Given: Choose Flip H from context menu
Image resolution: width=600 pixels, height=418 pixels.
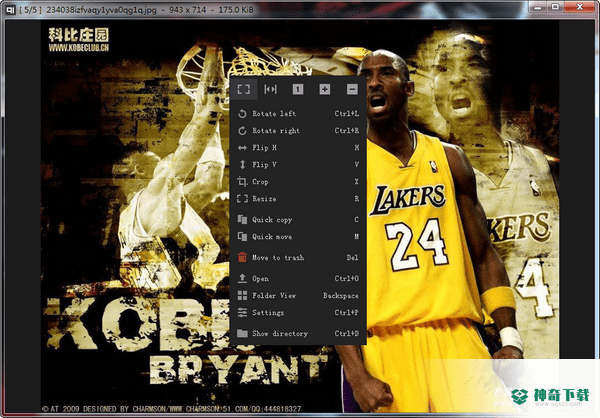Looking at the screenshot, I should coord(298,148).
